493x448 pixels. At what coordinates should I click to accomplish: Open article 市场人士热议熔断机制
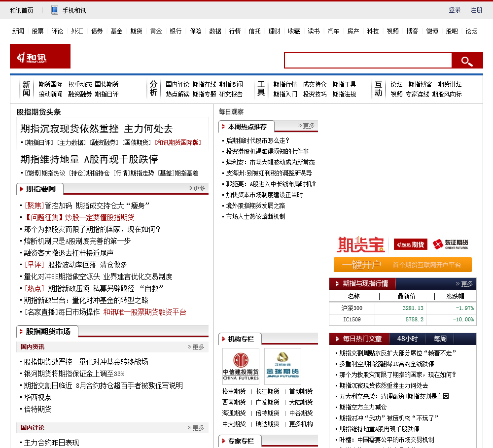click(x=255, y=217)
